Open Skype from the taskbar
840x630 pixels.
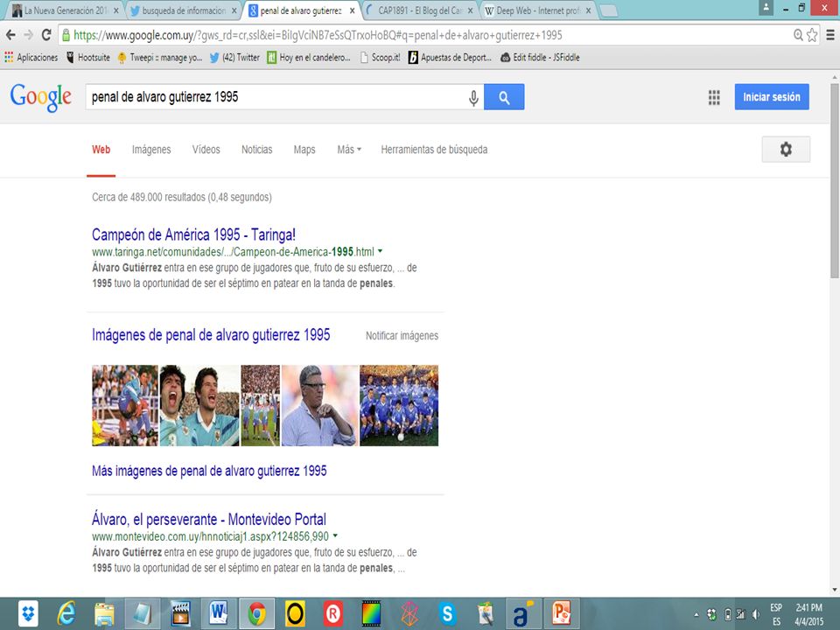(x=447, y=614)
